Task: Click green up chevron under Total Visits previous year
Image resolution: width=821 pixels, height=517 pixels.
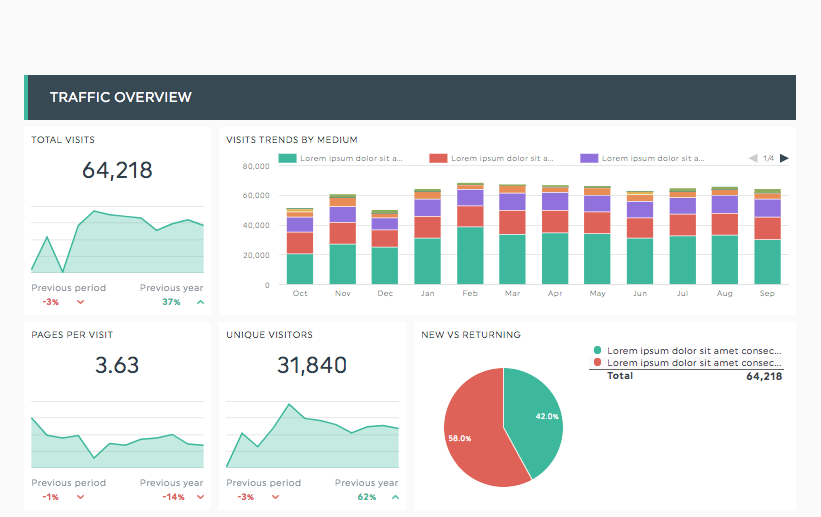Action: (200, 302)
